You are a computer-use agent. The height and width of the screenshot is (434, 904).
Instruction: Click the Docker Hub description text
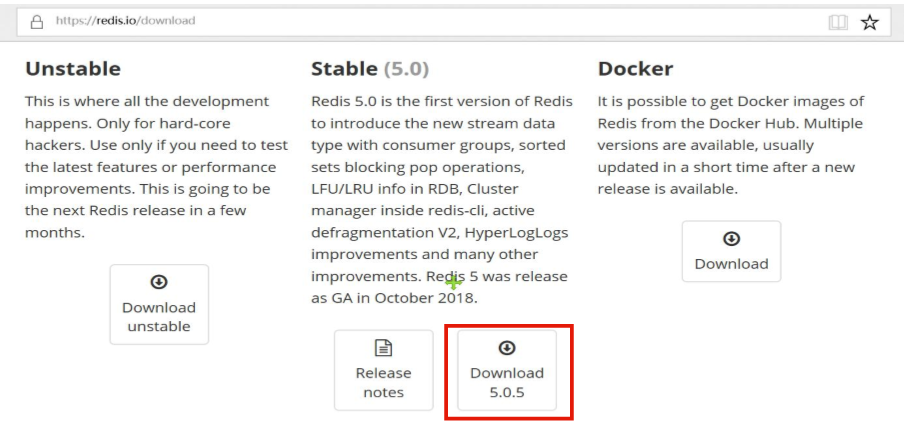pos(731,145)
